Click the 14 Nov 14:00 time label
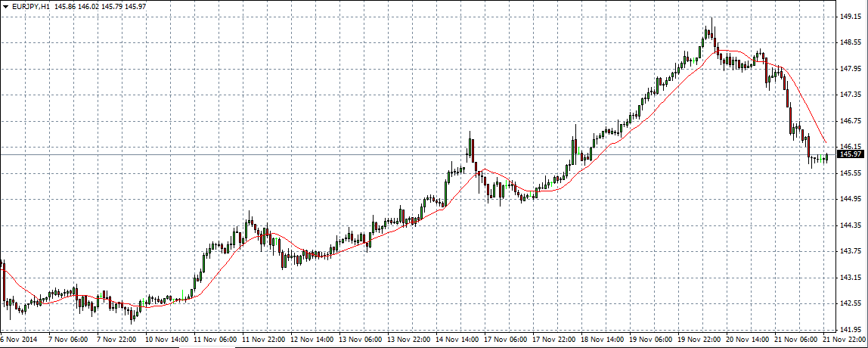 (x=457, y=339)
